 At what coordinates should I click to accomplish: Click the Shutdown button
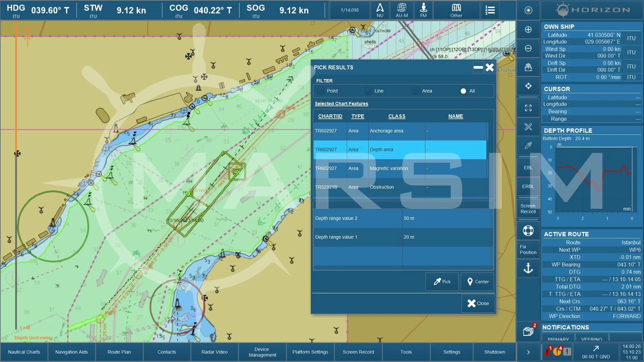coord(494,352)
